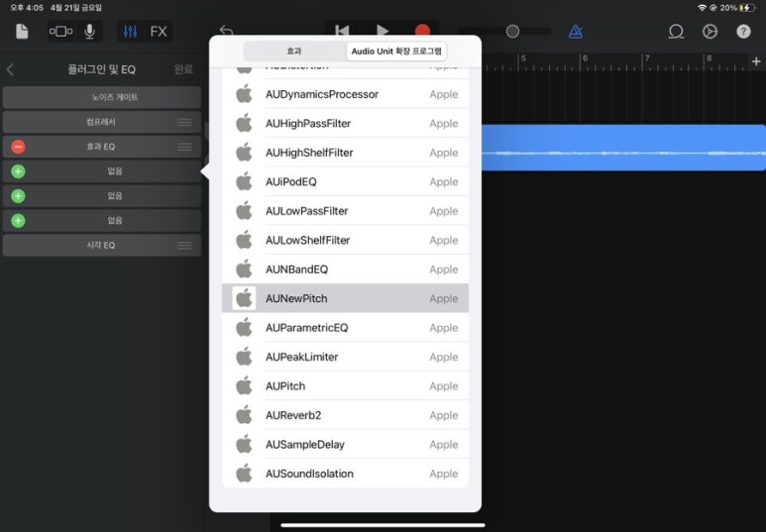Viewport: 766px width, 532px height.
Task: Remove 효과 EQ with red minus button
Action: (x=18, y=147)
